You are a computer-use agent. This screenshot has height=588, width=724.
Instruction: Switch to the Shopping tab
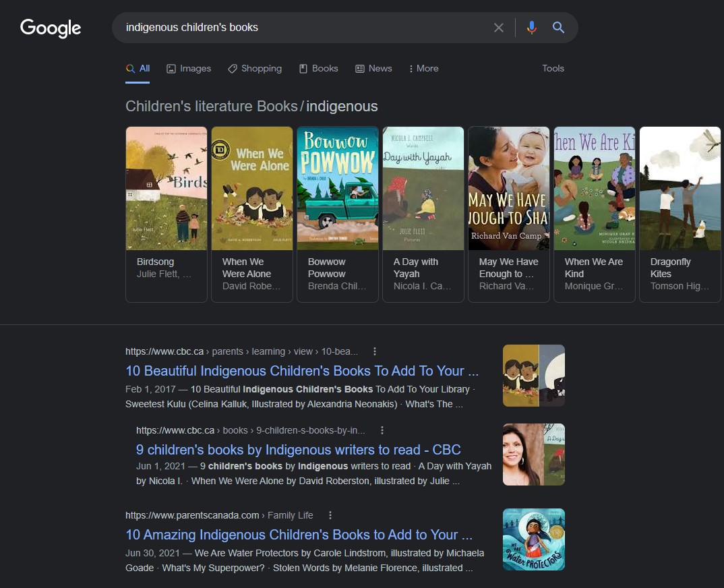click(x=254, y=68)
